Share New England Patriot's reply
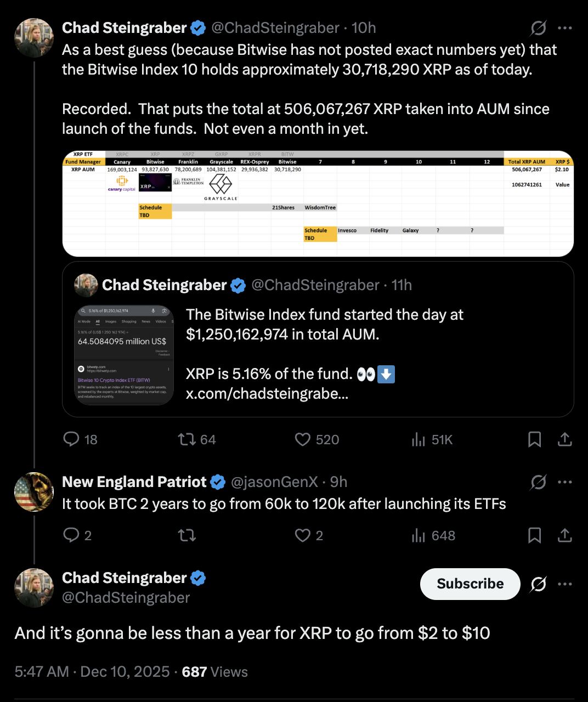Viewport: 588px width, 702px height. pos(565,535)
